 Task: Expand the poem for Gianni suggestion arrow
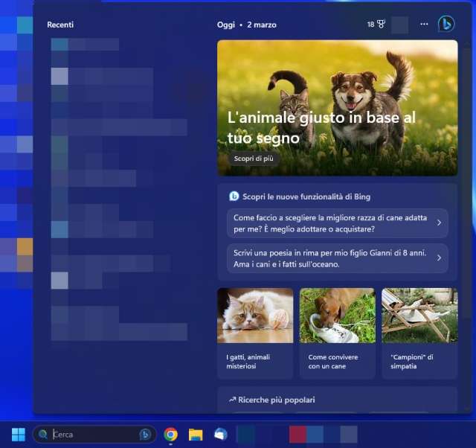coord(439,258)
